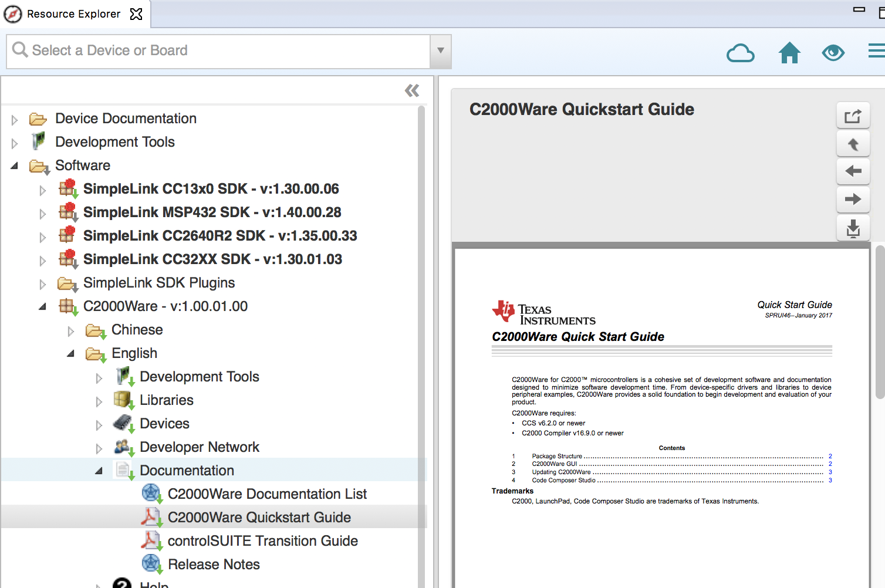
Task: Minimize the Resource Explorer view
Action: point(859,9)
